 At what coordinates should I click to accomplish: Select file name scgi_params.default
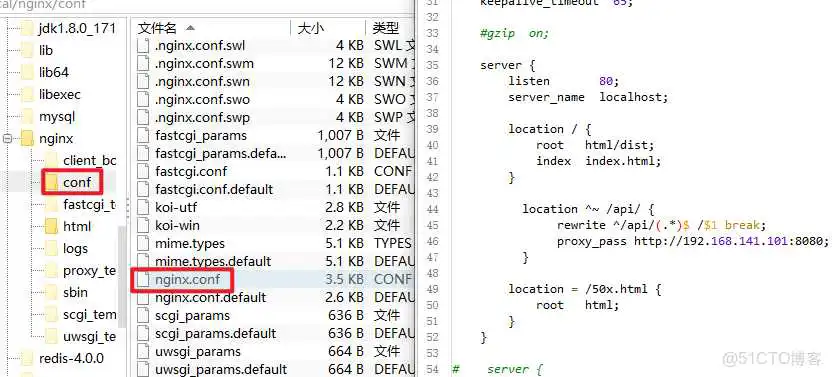pyautogui.click(x=215, y=333)
